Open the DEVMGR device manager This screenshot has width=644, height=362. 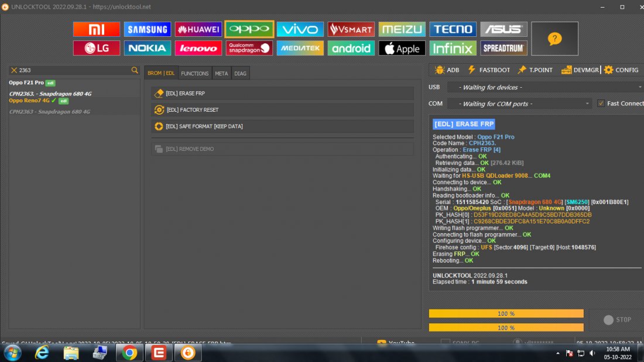pos(580,70)
